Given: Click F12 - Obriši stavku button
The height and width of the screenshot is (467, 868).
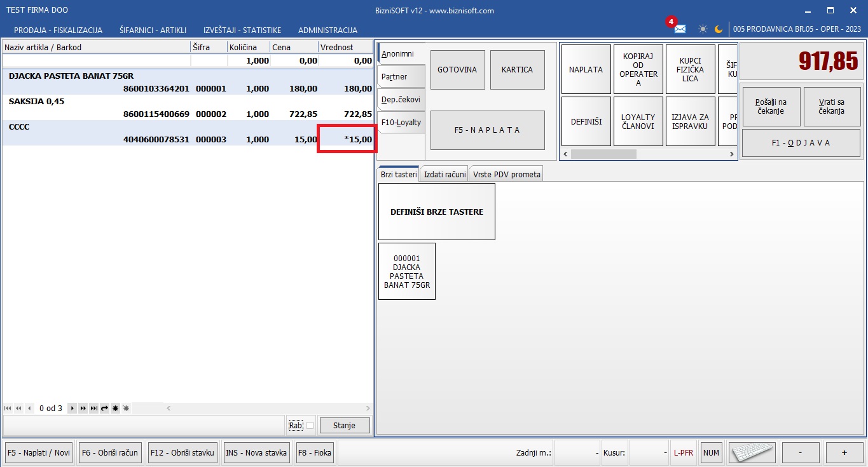Looking at the screenshot, I should 183,453.
